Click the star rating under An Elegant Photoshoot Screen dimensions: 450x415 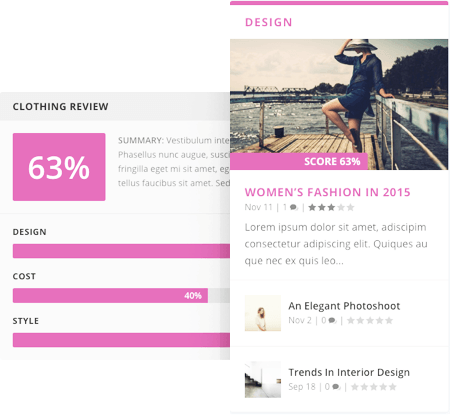coord(370,321)
